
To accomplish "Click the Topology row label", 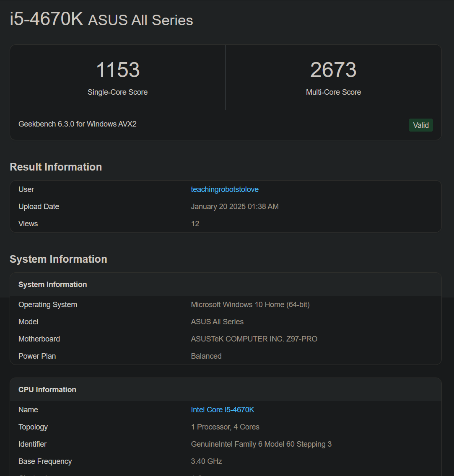I will click(33, 427).
